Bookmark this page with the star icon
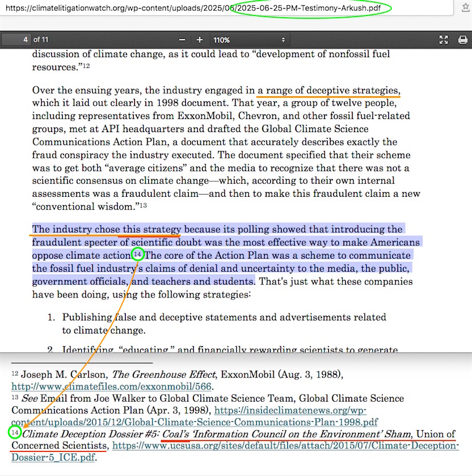This screenshot has height=476, width=472. click(466, 8)
